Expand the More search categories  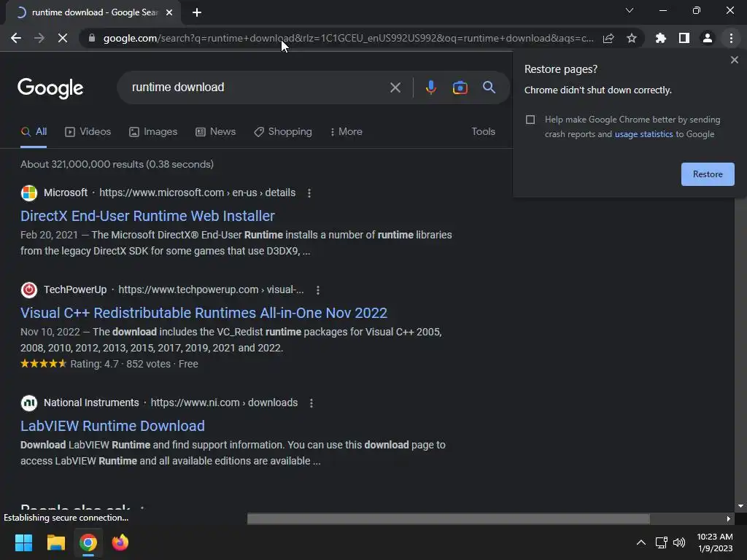347,132
